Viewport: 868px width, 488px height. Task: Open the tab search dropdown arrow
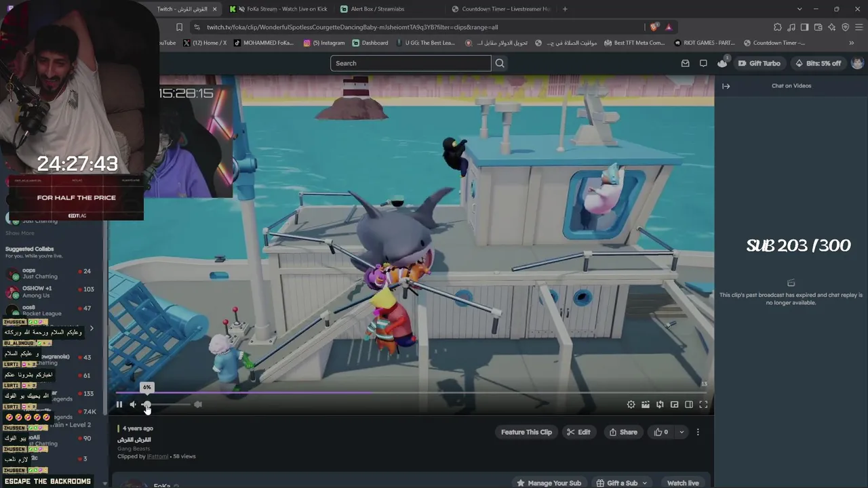(x=800, y=9)
